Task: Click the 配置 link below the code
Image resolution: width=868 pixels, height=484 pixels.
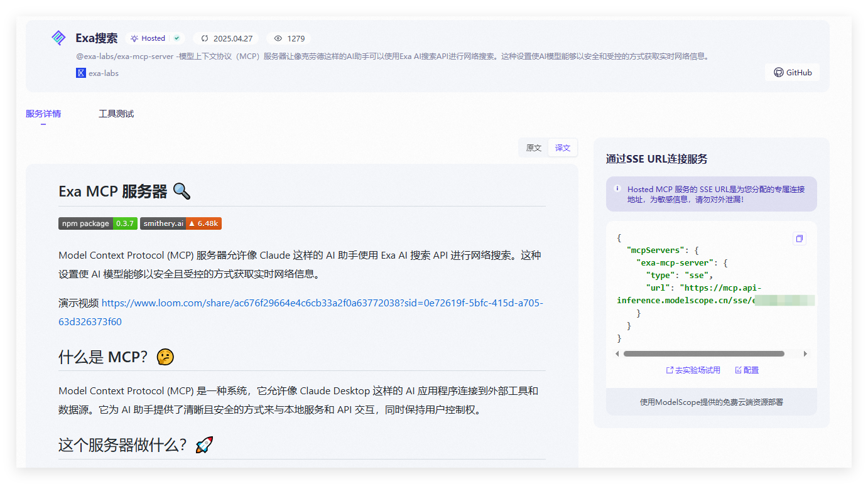Action: pos(747,370)
